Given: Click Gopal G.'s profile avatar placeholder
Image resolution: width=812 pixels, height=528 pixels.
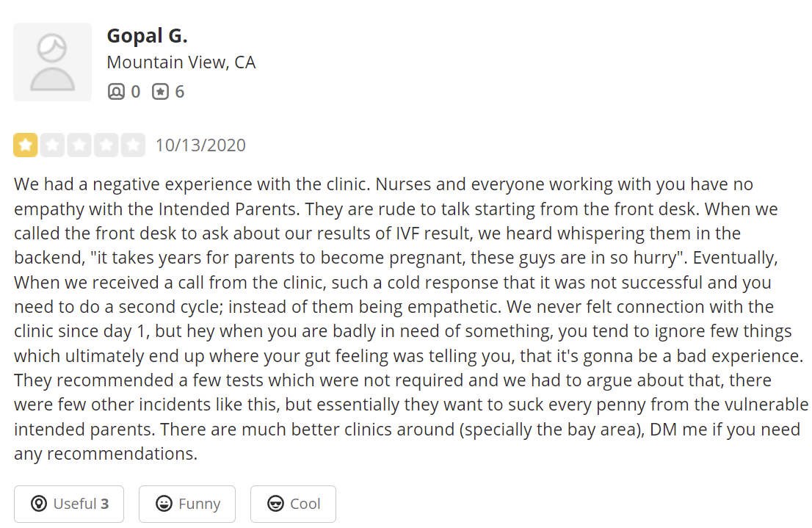Looking at the screenshot, I should pyautogui.click(x=52, y=62).
